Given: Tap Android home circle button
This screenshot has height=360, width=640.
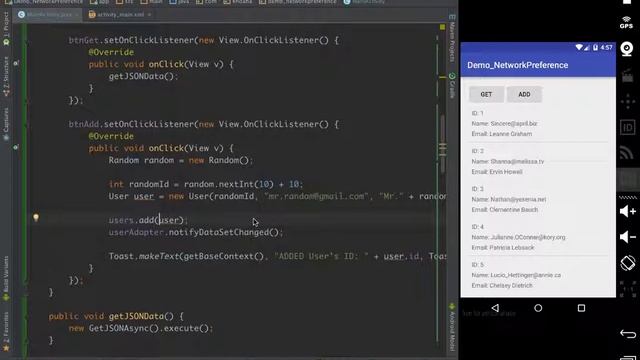Looking at the screenshot, I should 538,308.
